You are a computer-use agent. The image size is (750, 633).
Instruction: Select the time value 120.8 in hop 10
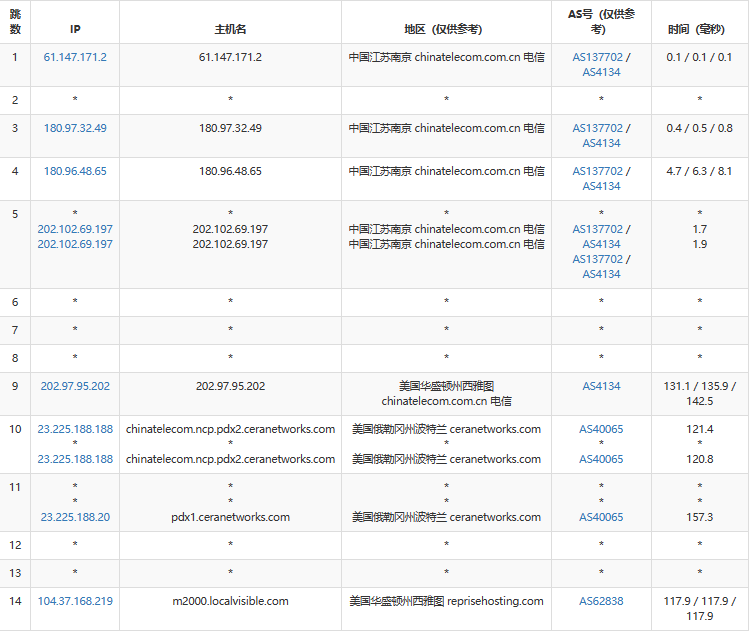[x=700, y=459]
